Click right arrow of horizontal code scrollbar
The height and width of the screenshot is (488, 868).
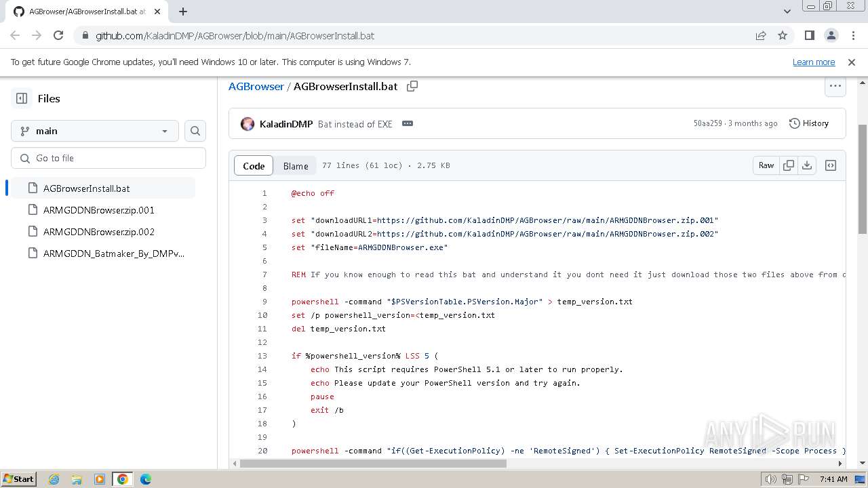coord(840,464)
